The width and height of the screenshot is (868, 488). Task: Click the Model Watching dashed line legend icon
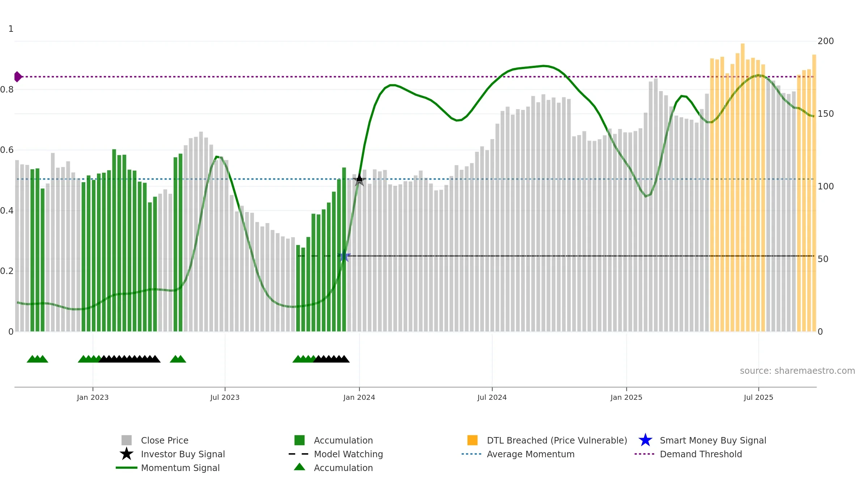coord(299,454)
